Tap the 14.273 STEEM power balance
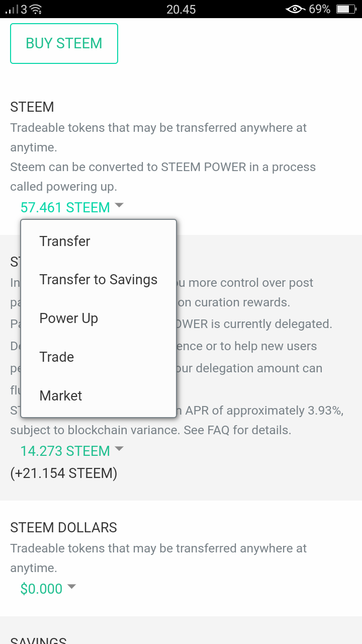Viewport: 362px width, 644px height. pos(65,451)
